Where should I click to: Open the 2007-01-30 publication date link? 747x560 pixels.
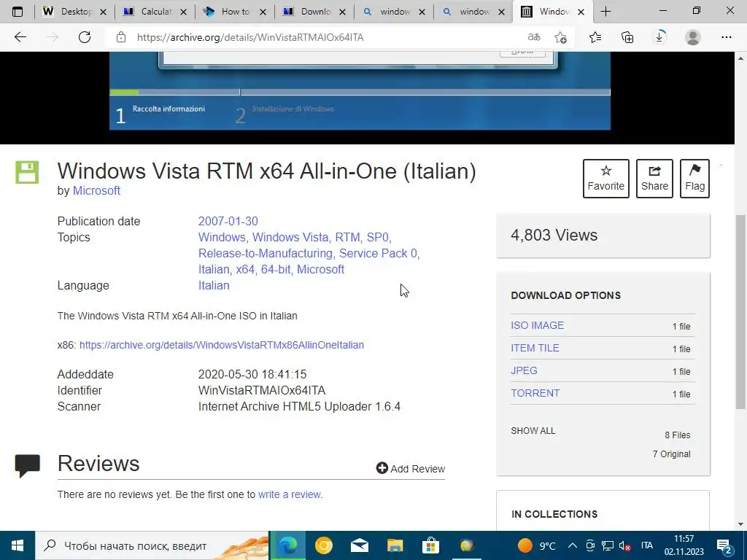pyautogui.click(x=228, y=222)
